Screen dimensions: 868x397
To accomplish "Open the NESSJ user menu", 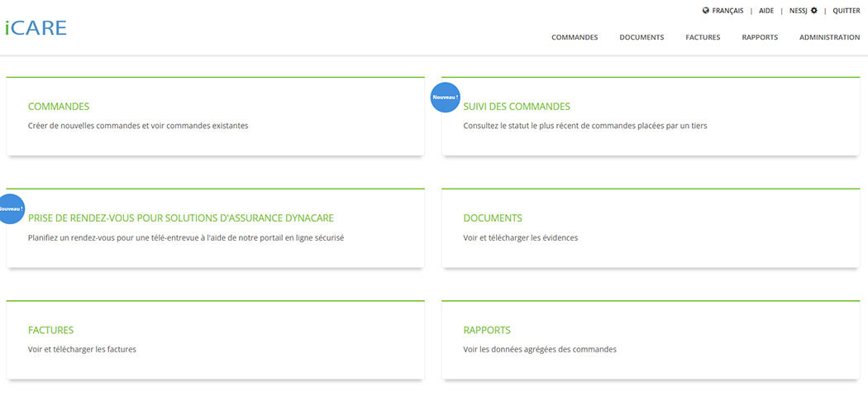I will tap(798, 11).
